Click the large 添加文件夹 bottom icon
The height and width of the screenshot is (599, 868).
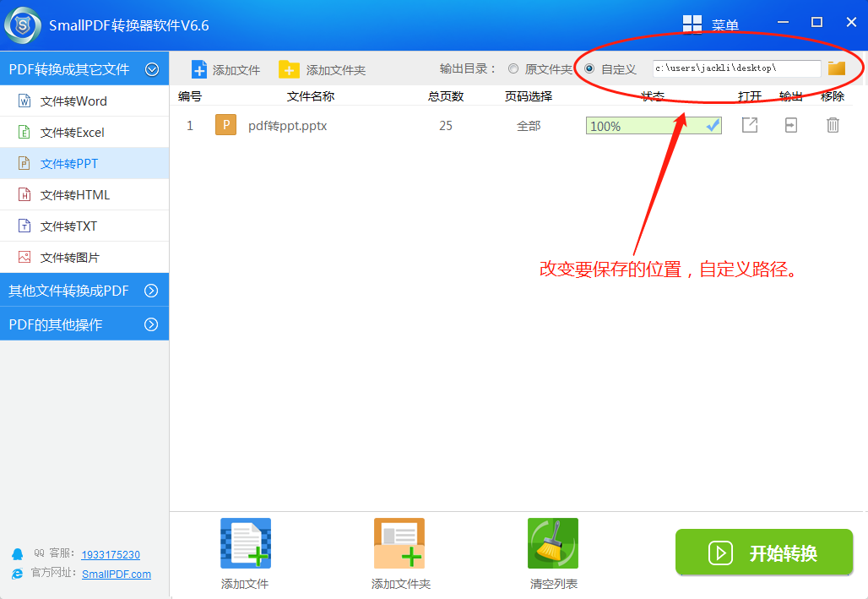pos(399,543)
